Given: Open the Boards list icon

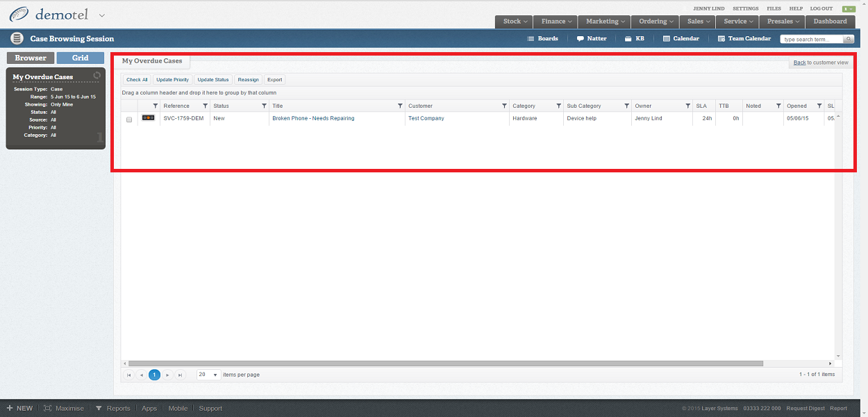Looking at the screenshot, I should (x=531, y=39).
